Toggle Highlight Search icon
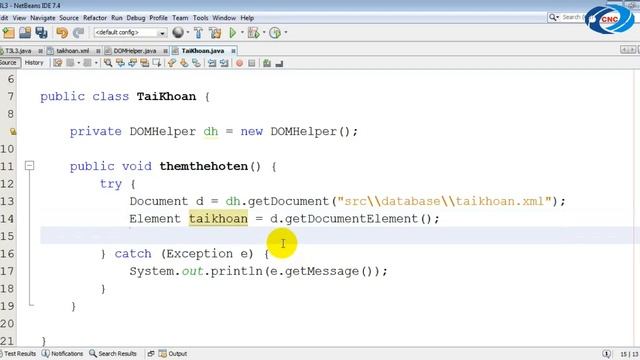640x360 pixels. point(144,63)
